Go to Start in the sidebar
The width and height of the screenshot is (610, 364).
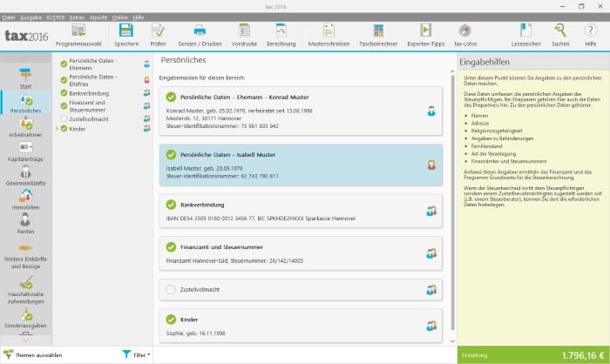[25, 78]
